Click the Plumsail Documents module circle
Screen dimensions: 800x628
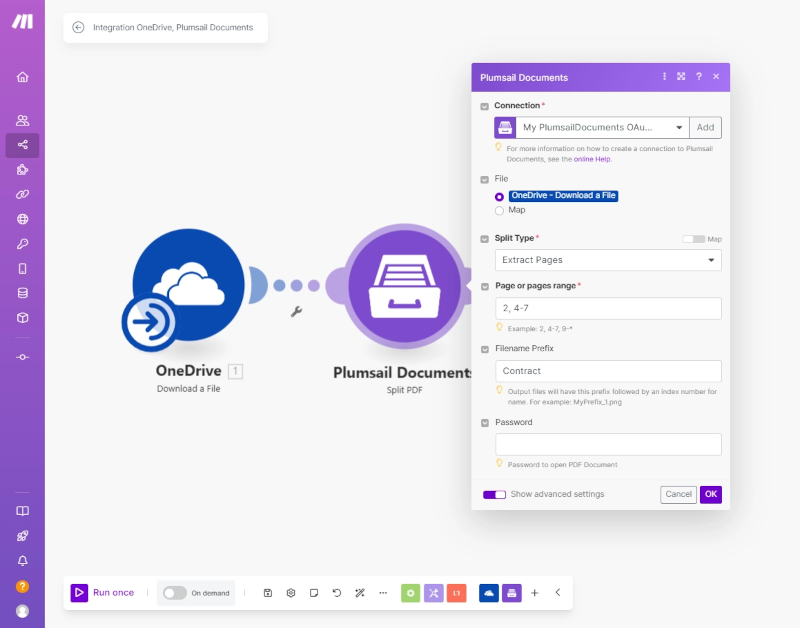(404, 286)
